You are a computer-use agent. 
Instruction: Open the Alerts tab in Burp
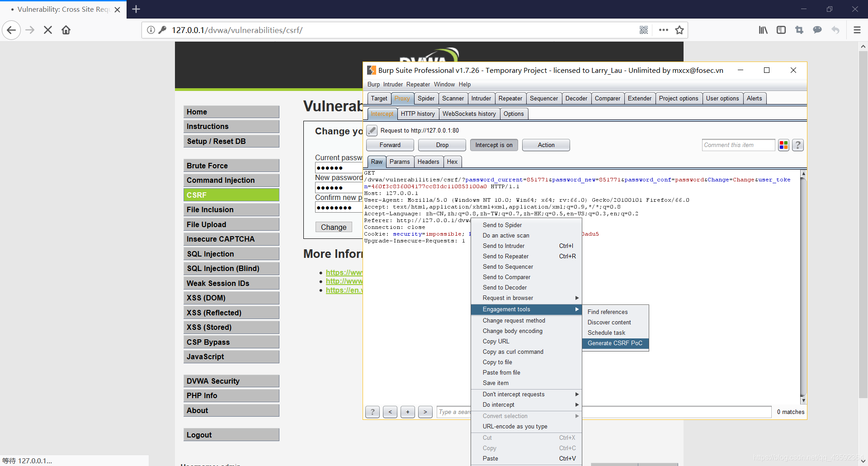click(x=754, y=99)
